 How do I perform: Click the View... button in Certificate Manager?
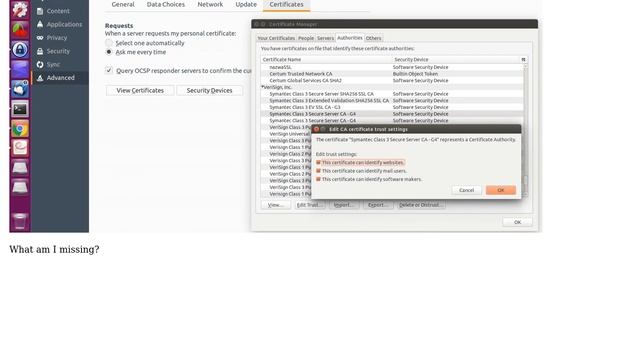pyautogui.click(x=276, y=205)
